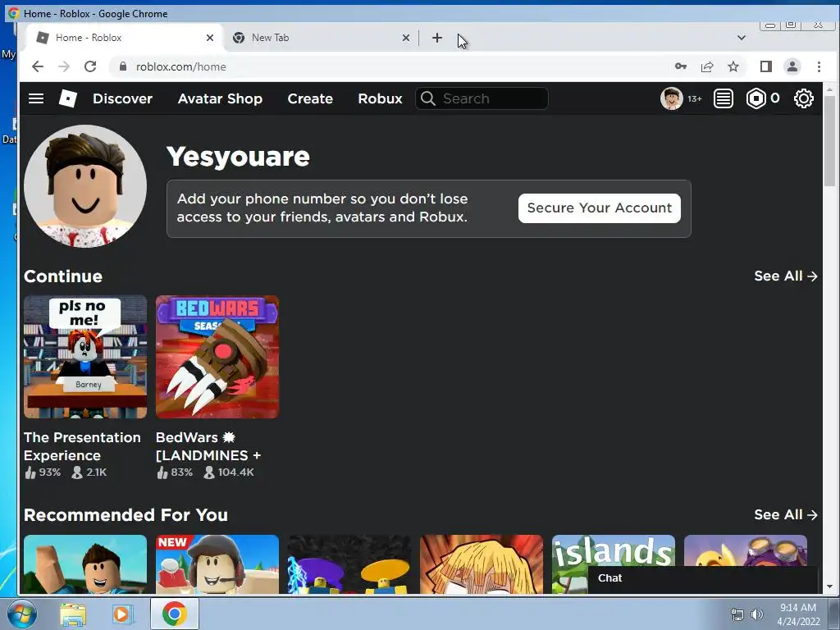Focus the Roblox Search field
Image resolution: width=840 pixels, height=630 pixels.
coord(482,98)
